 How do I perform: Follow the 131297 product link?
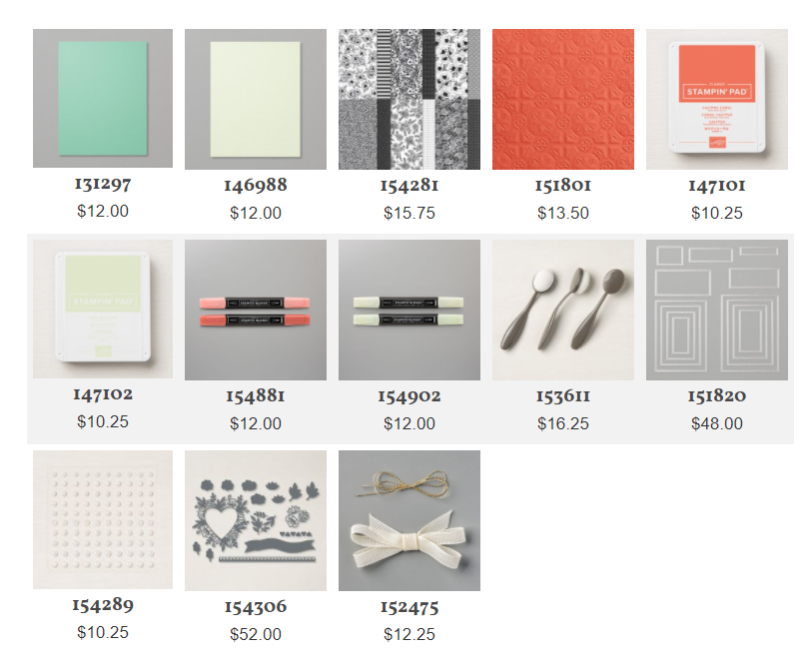[103, 184]
